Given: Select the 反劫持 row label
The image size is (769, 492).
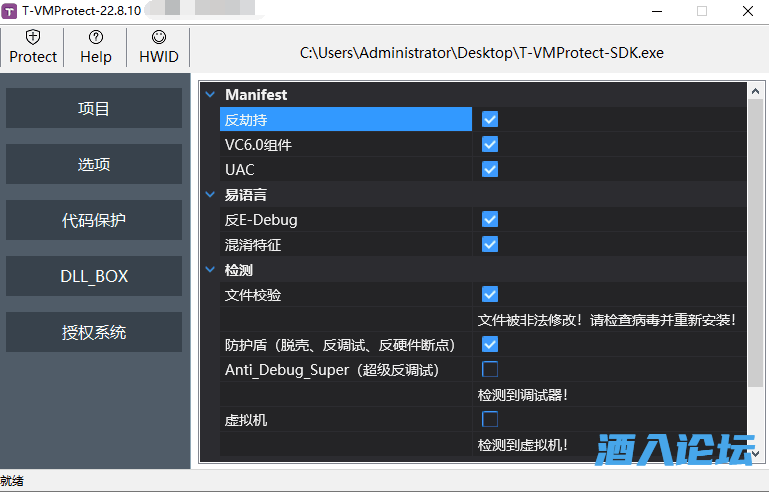Looking at the screenshot, I should click(346, 119).
